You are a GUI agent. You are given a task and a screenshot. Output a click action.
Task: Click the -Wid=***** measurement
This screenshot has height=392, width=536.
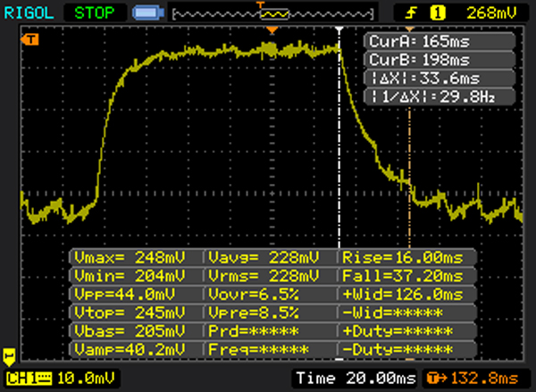407,313
